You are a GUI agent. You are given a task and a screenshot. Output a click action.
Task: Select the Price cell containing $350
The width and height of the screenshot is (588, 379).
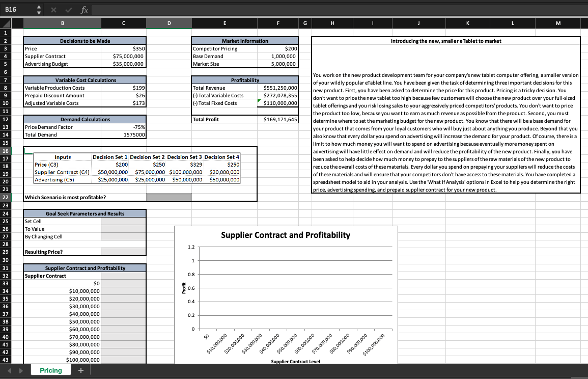pos(123,48)
